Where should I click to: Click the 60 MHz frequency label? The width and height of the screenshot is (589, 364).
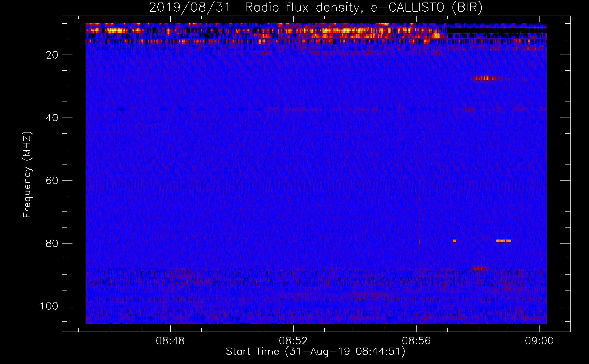52,181
